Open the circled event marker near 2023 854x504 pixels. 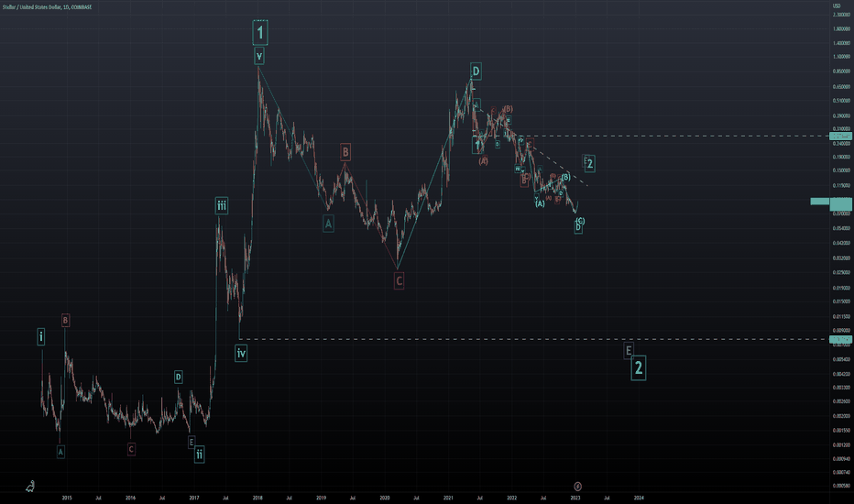click(578, 486)
